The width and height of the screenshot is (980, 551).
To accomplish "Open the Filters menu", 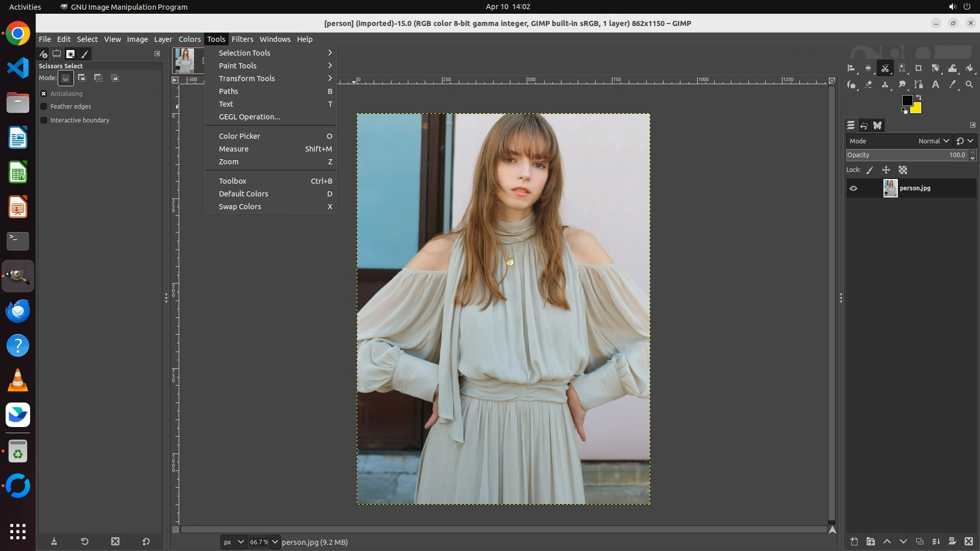I will pyautogui.click(x=242, y=39).
